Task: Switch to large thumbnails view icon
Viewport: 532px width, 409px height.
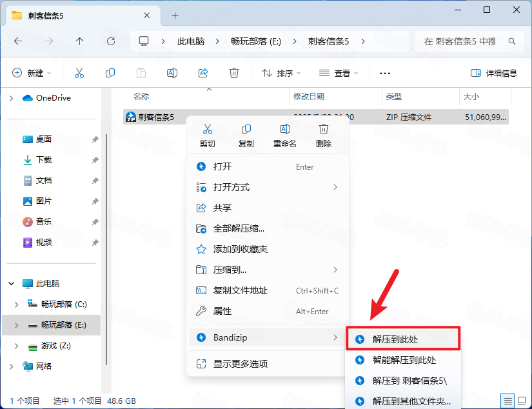Action: click(x=522, y=401)
